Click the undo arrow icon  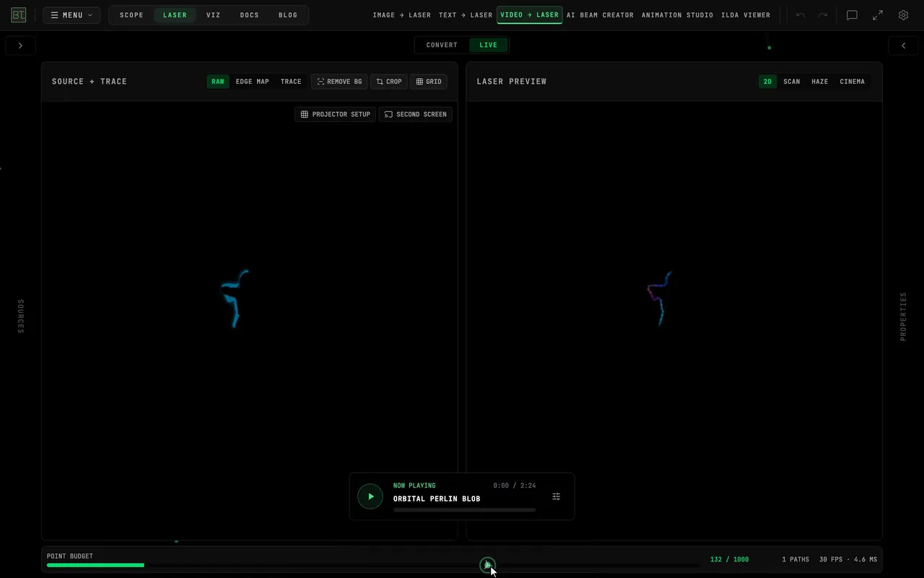tap(801, 15)
